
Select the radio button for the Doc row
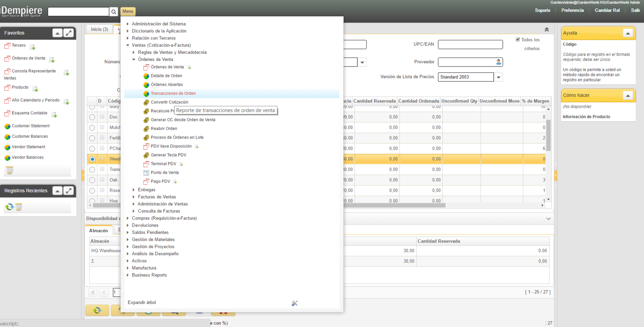click(x=92, y=117)
